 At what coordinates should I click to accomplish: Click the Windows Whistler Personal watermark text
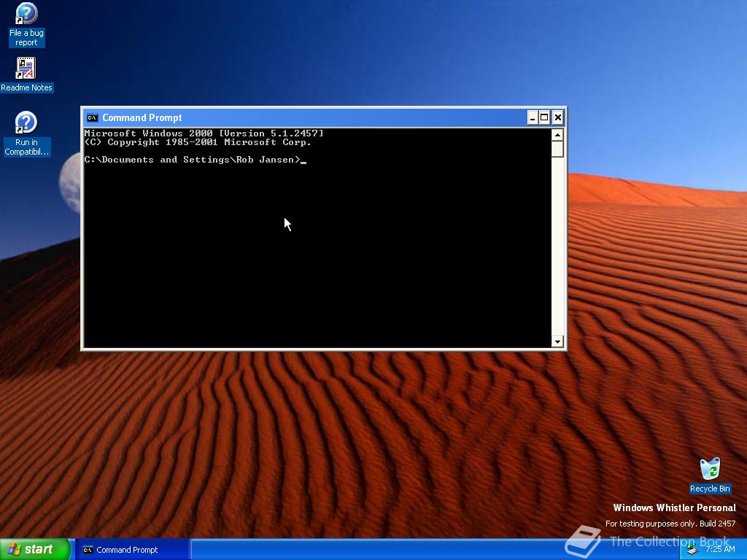(x=673, y=507)
